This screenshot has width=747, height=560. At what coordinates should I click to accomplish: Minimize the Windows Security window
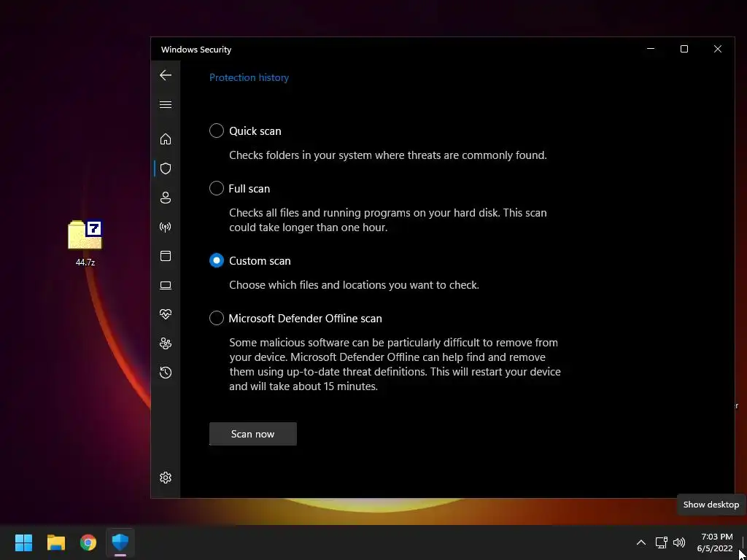pos(651,49)
